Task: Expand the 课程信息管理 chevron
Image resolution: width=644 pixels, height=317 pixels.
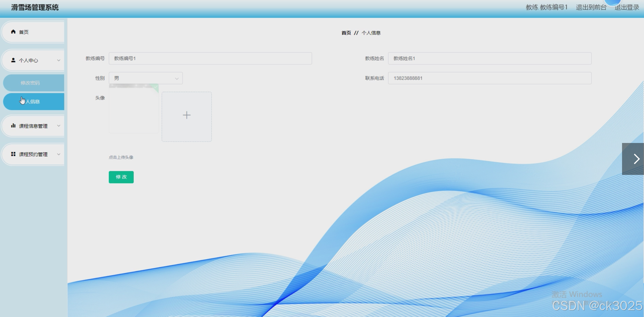Action: (x=59, y=126)
